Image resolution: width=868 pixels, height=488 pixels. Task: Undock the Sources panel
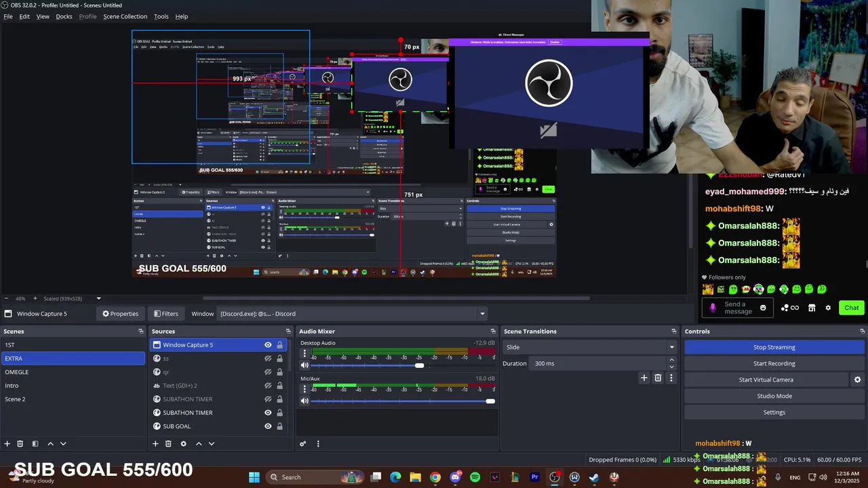tap(288, 331)
